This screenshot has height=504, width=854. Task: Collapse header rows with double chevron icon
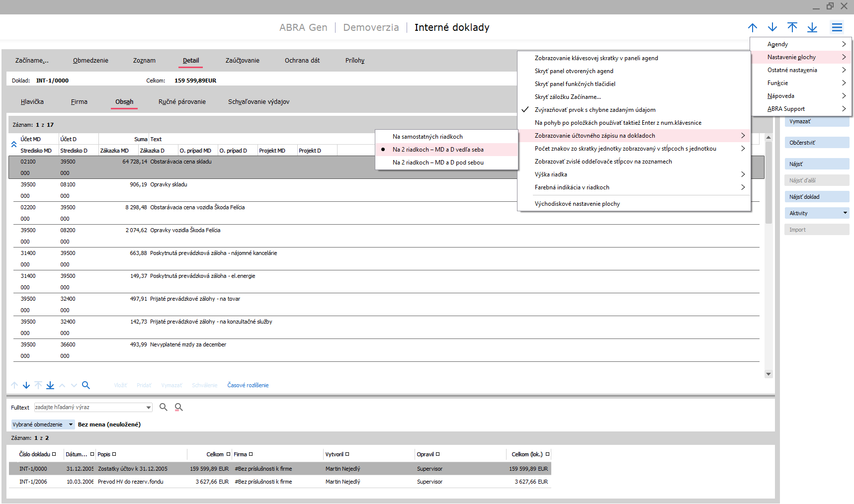point(14,145)
